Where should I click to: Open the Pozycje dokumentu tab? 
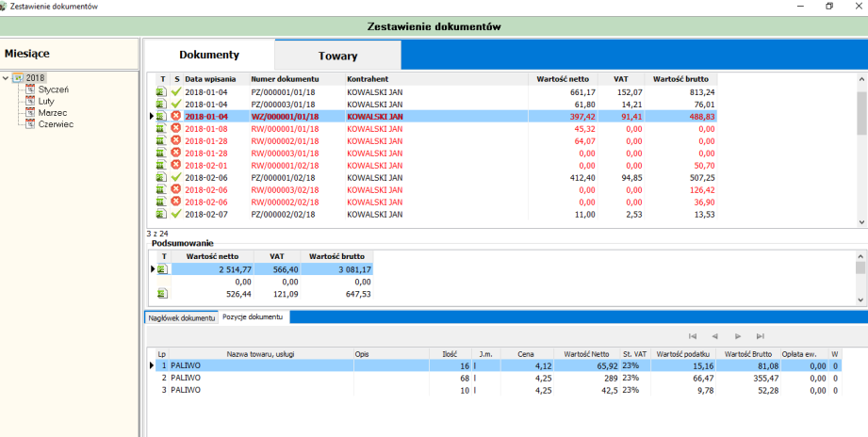254,317
